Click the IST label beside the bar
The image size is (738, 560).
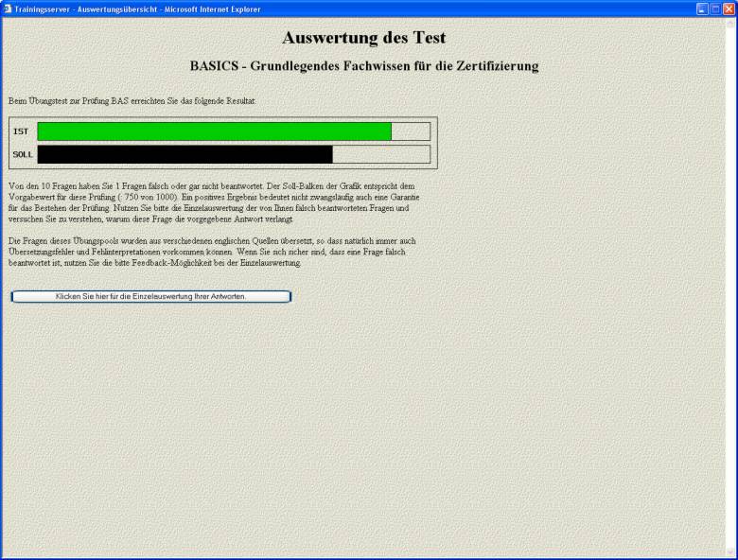[x=21, y=131]
